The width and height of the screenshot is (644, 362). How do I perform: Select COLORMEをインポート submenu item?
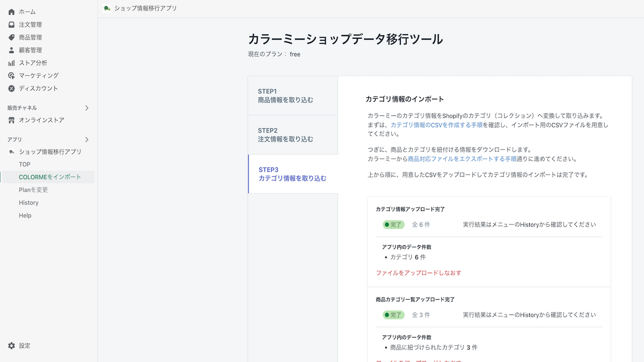[47, 177]
